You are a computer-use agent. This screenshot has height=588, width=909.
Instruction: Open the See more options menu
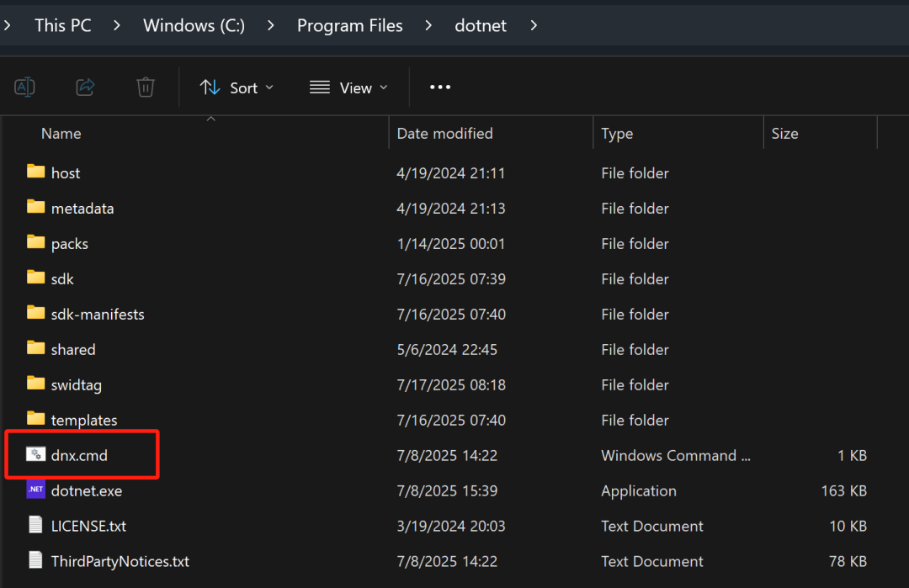pos(439,87)
